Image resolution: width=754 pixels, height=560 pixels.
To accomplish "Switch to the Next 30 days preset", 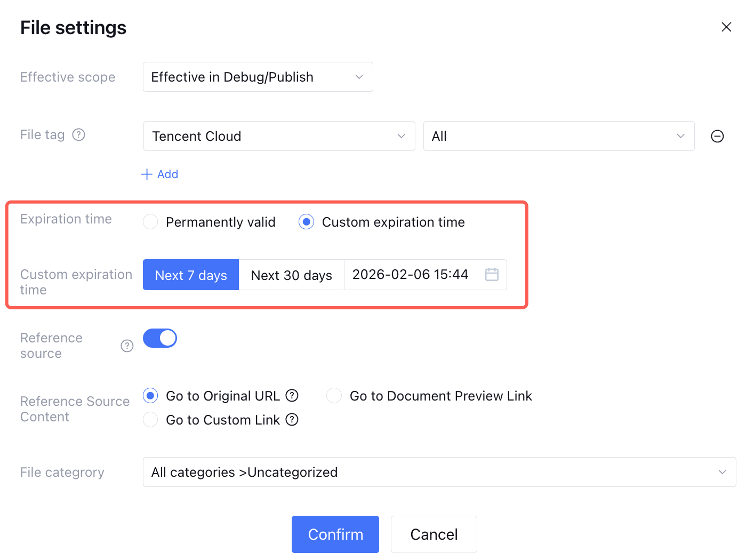I will click(291, 275).
